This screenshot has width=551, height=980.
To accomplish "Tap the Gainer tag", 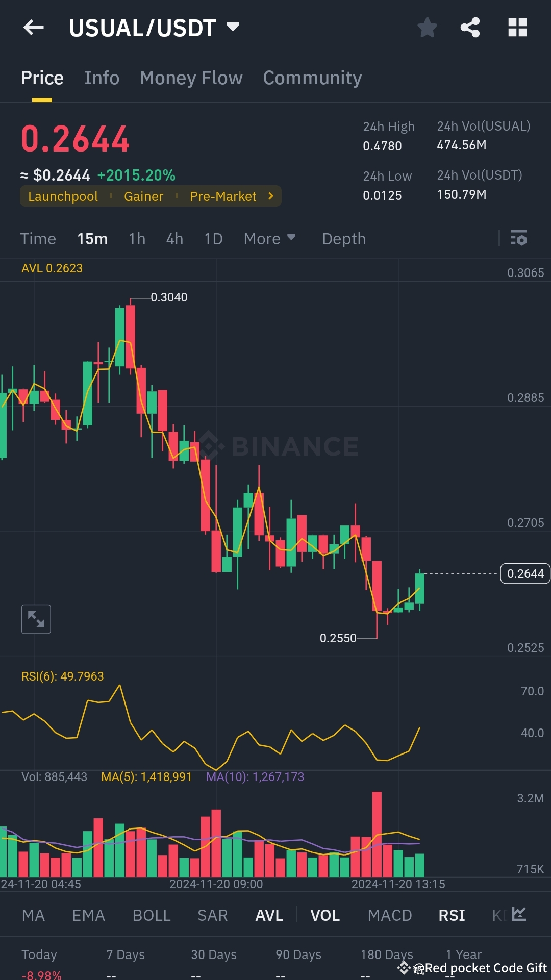I will [143, 196].
